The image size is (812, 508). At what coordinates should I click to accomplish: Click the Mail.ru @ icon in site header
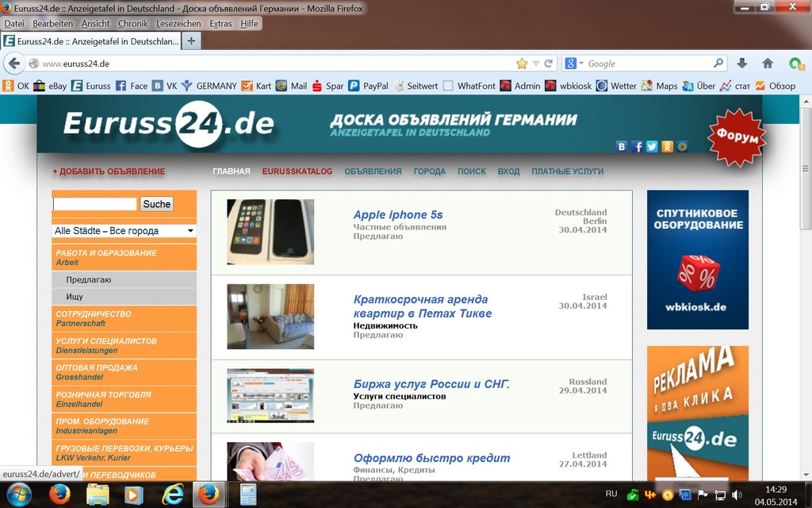[x=683, y=147]
